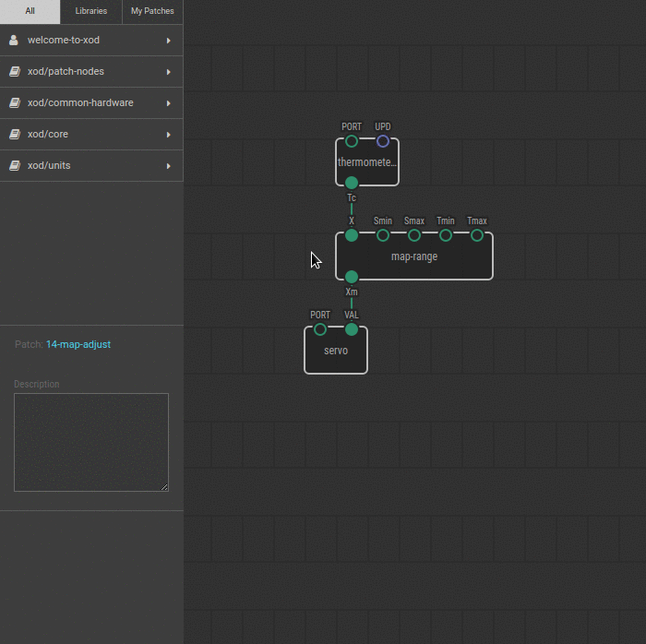Expand the xod/core library arrow
The image size is (646, 644).
169,135
